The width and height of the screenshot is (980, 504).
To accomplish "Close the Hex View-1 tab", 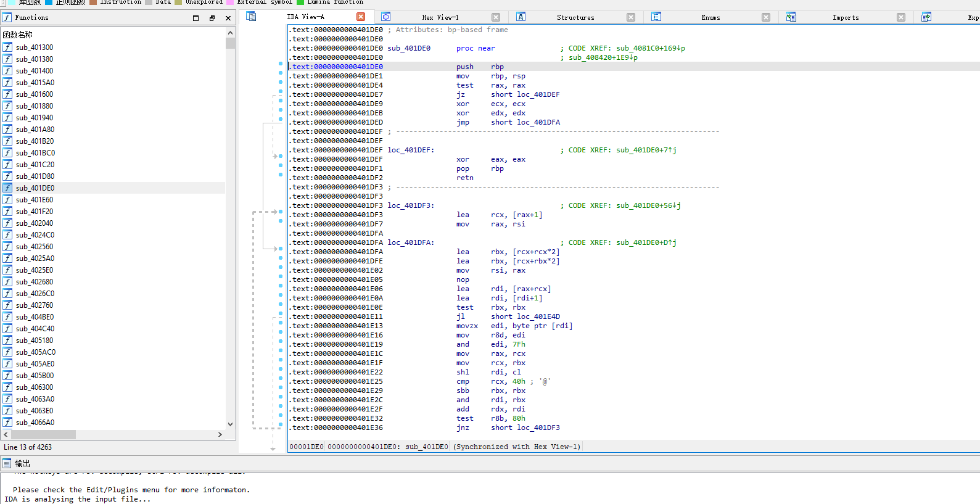I will click(x=496, y=17).
